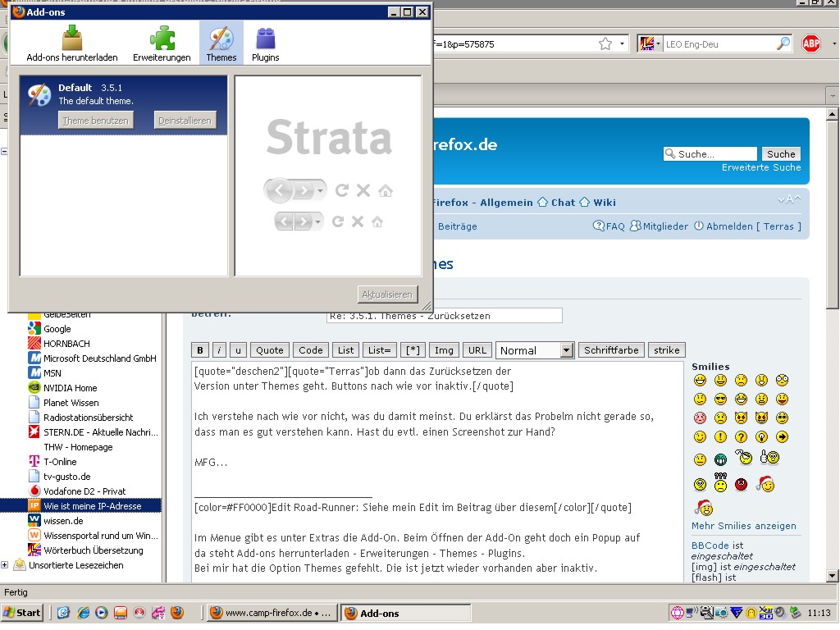Insert a URL tag
This screenshot has width=840, height=630.
[477, 350]
